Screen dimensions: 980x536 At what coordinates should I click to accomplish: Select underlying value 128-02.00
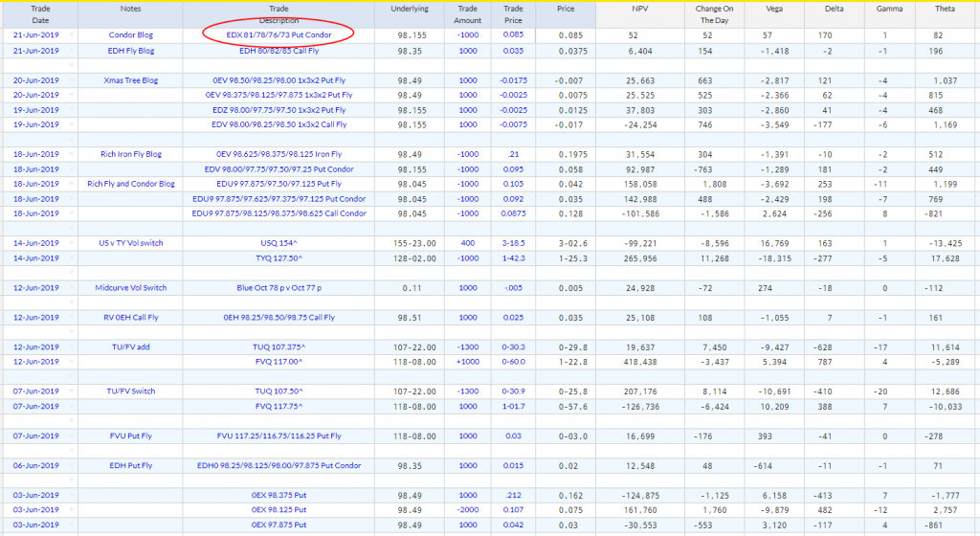coord(414,258)
